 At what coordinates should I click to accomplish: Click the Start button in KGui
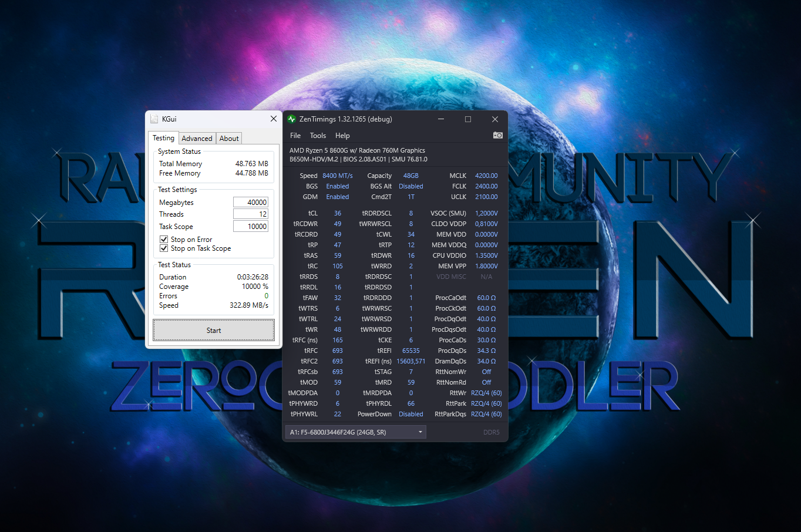[214, 330]
